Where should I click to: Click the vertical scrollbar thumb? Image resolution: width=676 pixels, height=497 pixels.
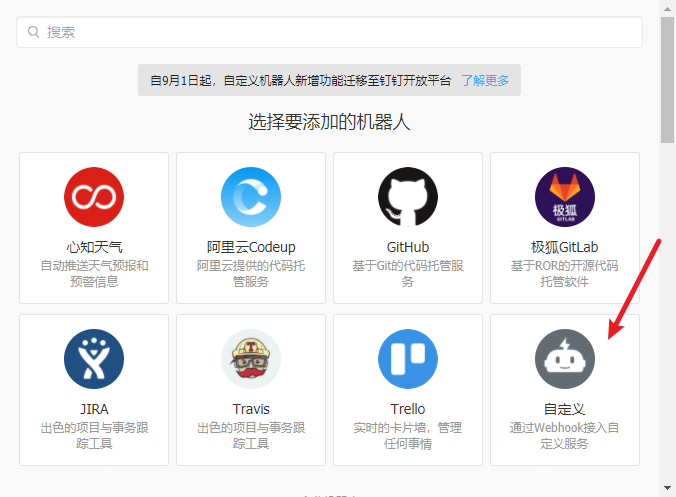click(667, 80)
